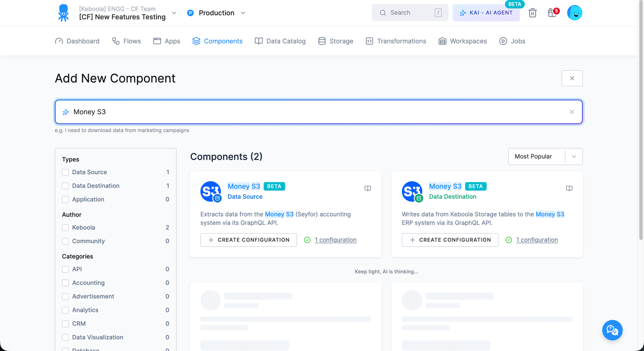Screen dimensions: 644x351
Task: Open documentation for Money S3 Data Source
Action: coord(368,189)
